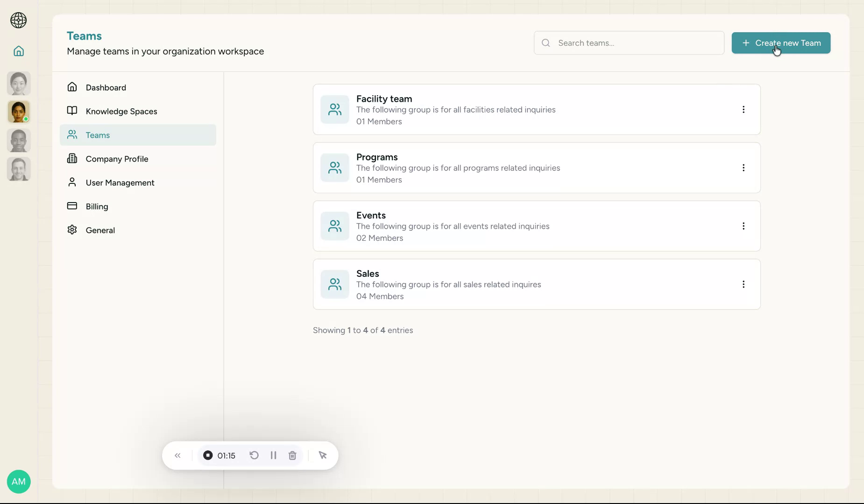Screen dimensions: 864x504
Task: Pause the screen recording
Action: click(x=273, y=455)
